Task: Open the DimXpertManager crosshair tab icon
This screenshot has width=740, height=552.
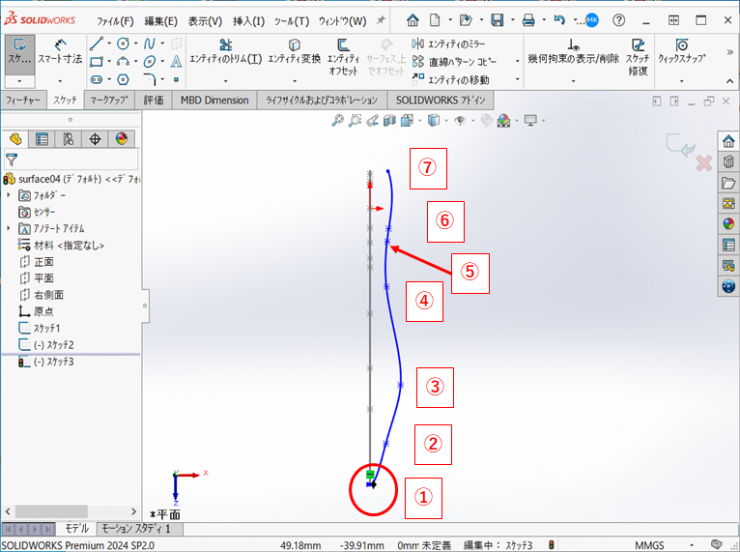Action: (x=95, y=139)
